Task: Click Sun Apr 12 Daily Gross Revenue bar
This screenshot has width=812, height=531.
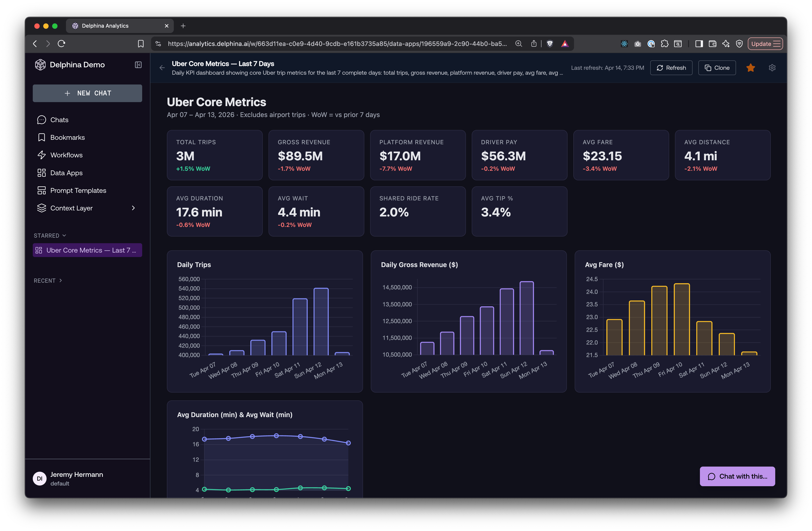Action: tap(527, 318)
